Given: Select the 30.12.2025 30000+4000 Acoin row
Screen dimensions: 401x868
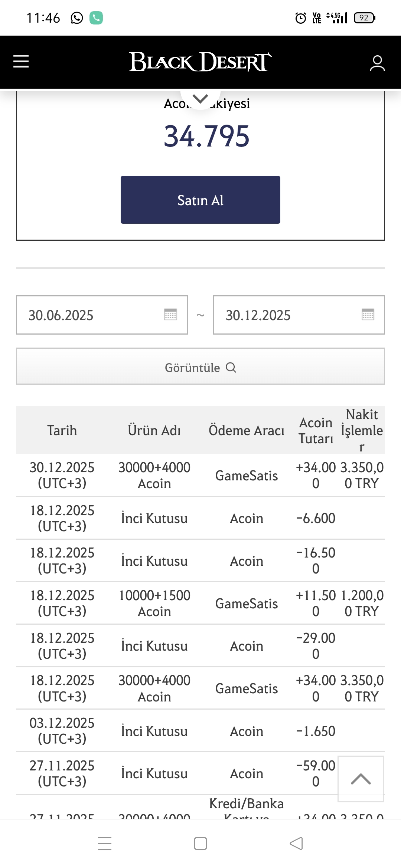Looking at the screenshot, I should point(200,475).
